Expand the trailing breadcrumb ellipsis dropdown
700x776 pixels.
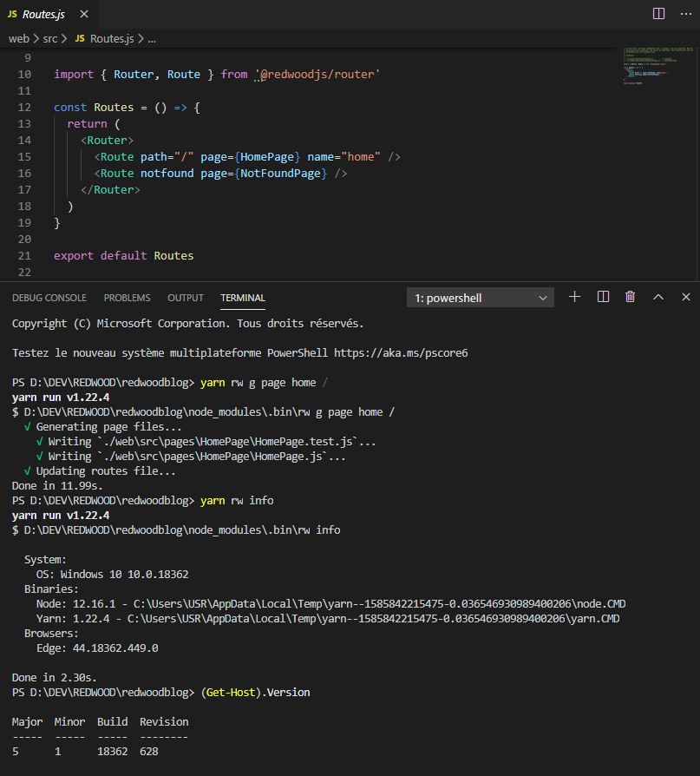[153, 38]
